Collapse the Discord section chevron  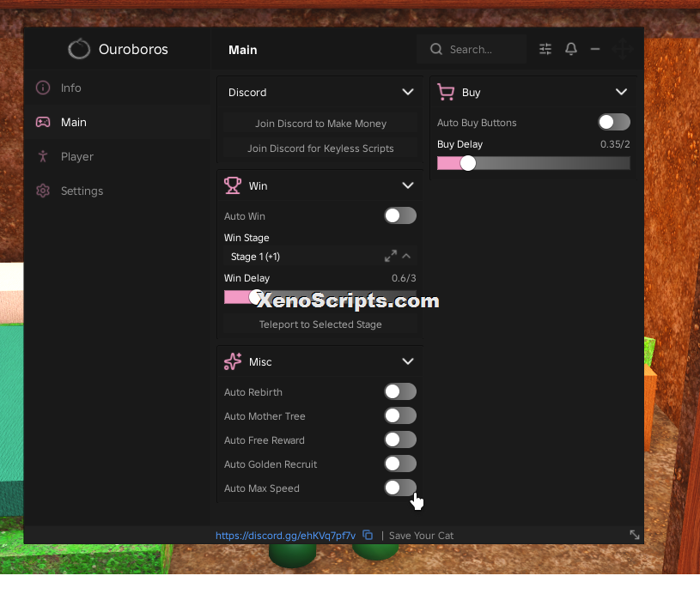[408, 92]
